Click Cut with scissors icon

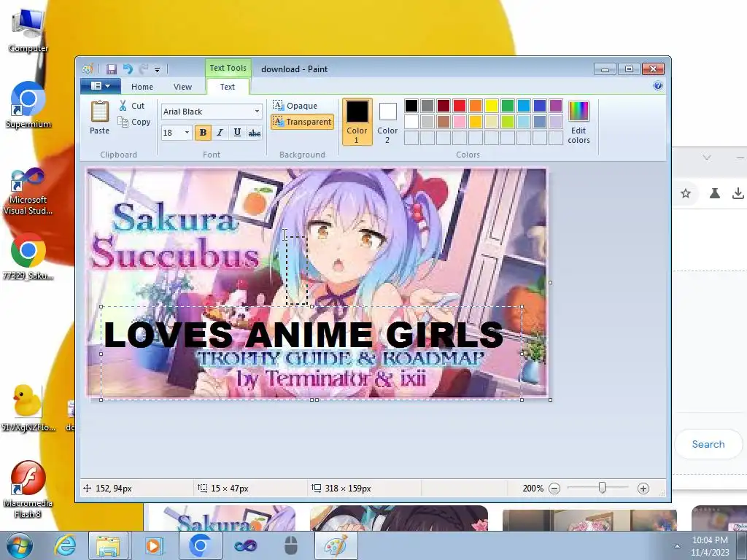coord(132,106)
